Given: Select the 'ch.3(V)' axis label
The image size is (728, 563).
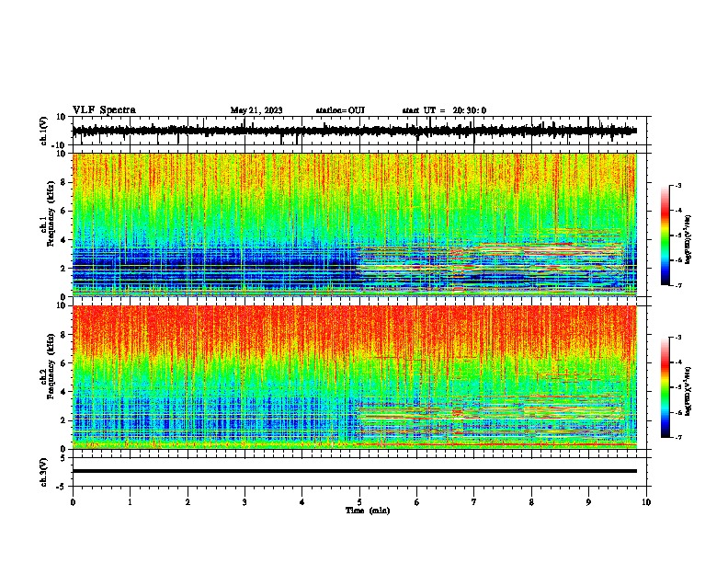Looking at the screenshot, I should (x=44, y=472).
